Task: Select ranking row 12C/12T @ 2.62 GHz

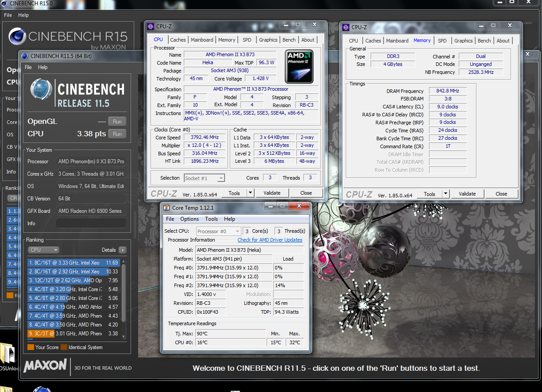Action: 74,281
